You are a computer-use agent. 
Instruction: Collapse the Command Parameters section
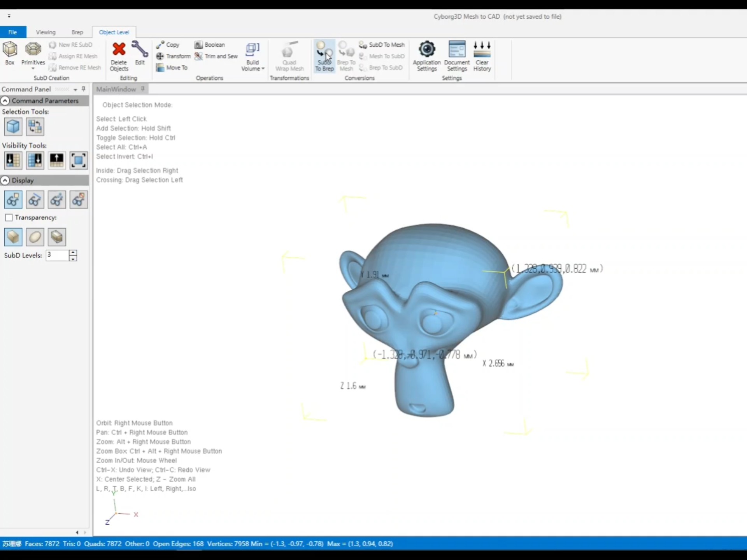(x=5, y=101)
